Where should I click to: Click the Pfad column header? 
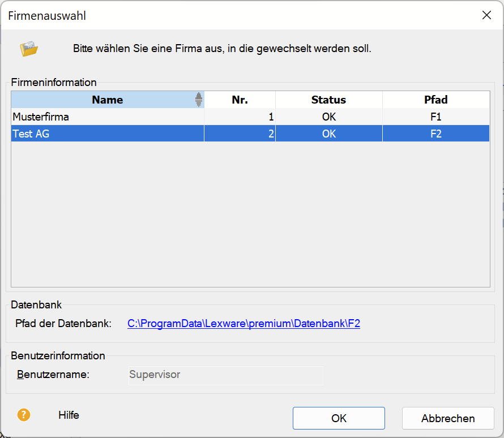click(435, 100)
